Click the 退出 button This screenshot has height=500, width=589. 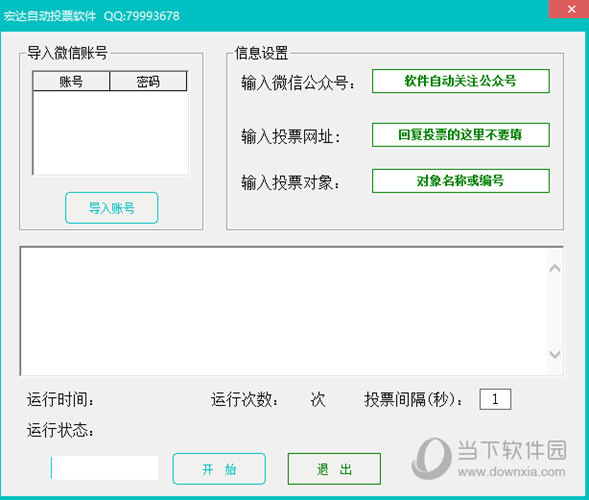click(x=334, y=469)
